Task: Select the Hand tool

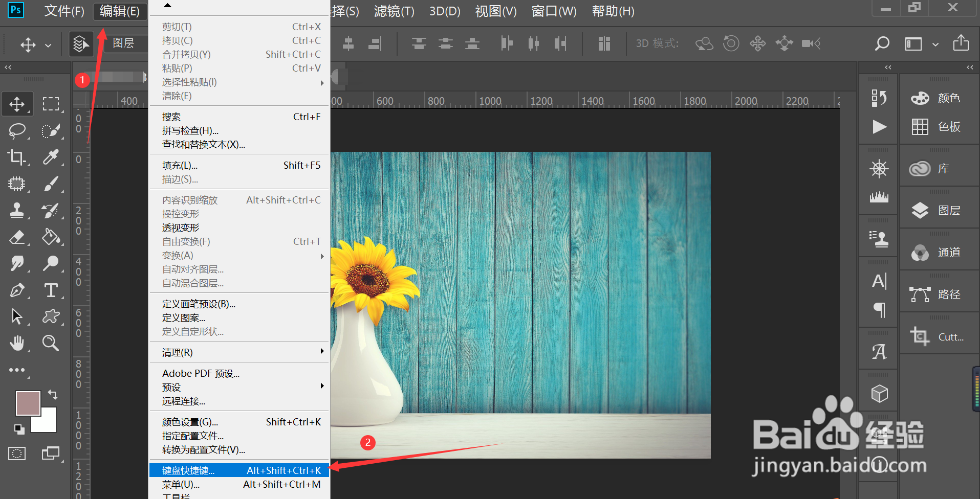Action: [17, 344]
